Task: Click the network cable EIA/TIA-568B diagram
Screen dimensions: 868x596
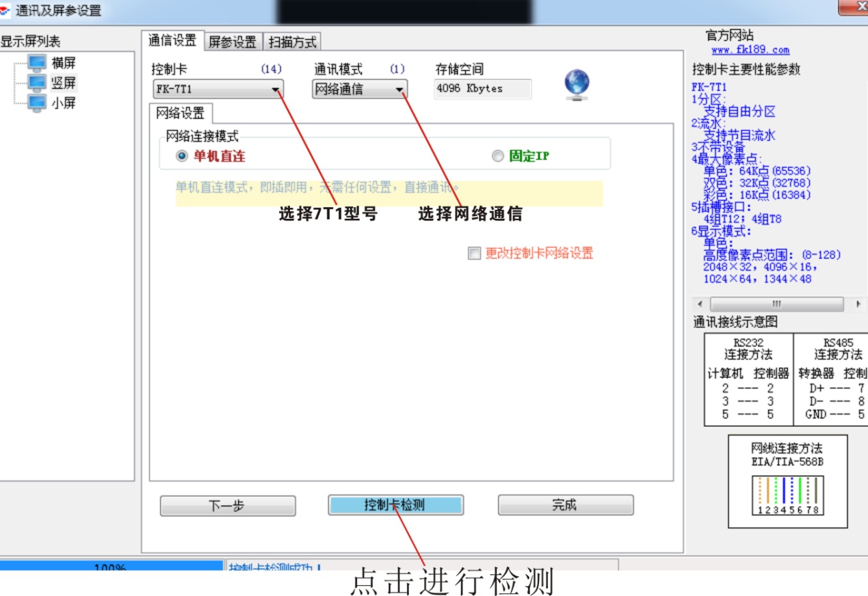Action: tap(787, 495)
